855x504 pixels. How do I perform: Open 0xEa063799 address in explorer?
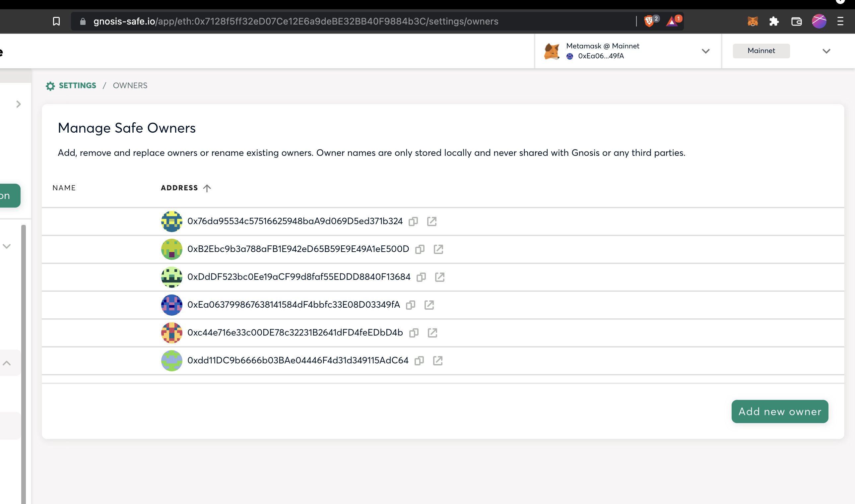pos(429,305)
